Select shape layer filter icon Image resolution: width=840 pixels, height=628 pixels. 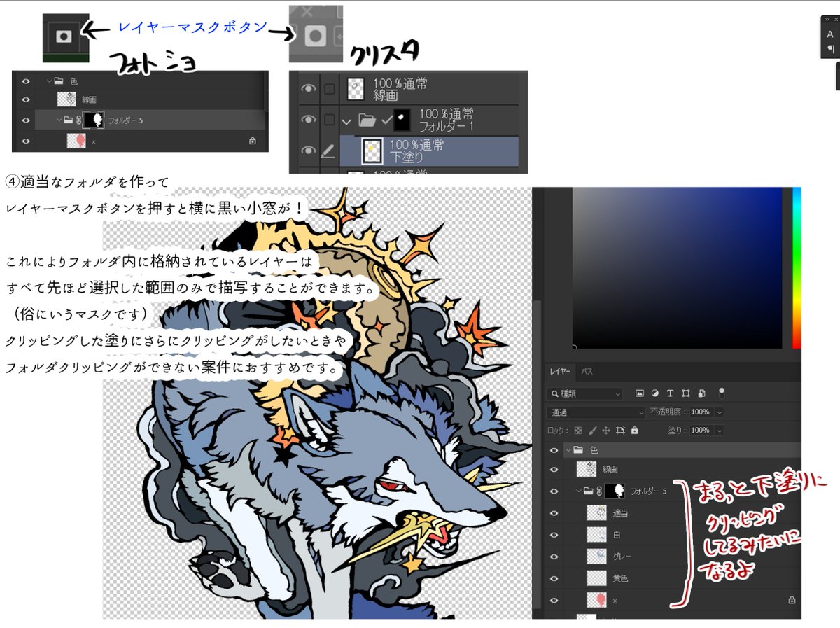tap(686, 393)
